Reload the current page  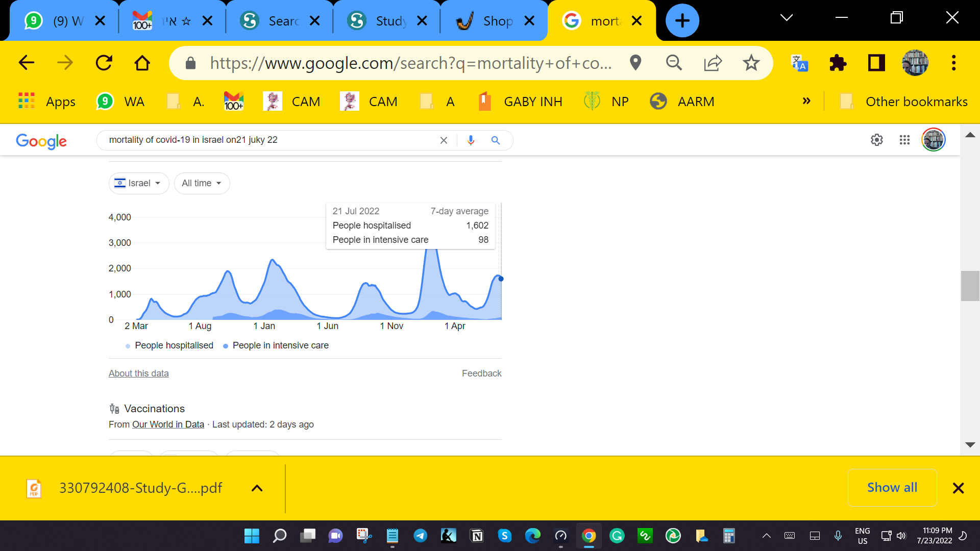click(x=104, y=63)
